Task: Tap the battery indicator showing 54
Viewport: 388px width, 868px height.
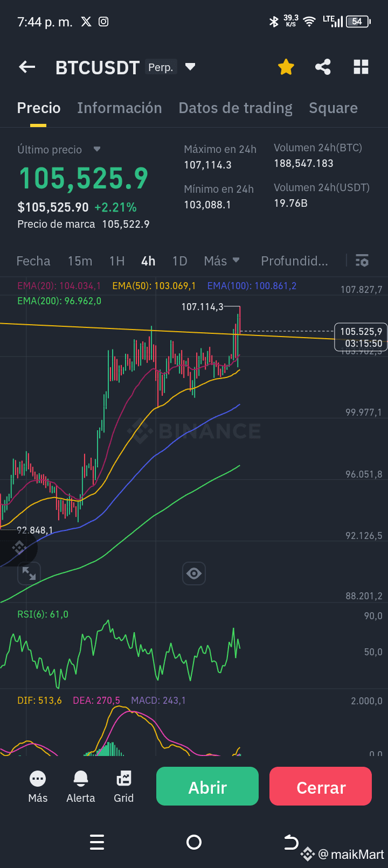Action: (x=358, y=22)
